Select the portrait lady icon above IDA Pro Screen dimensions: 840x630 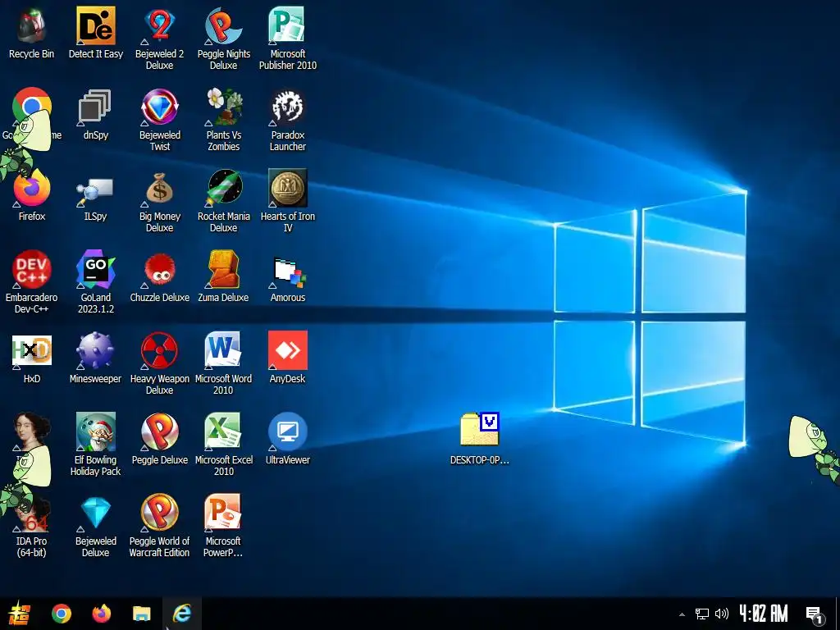tap(32, 431)
